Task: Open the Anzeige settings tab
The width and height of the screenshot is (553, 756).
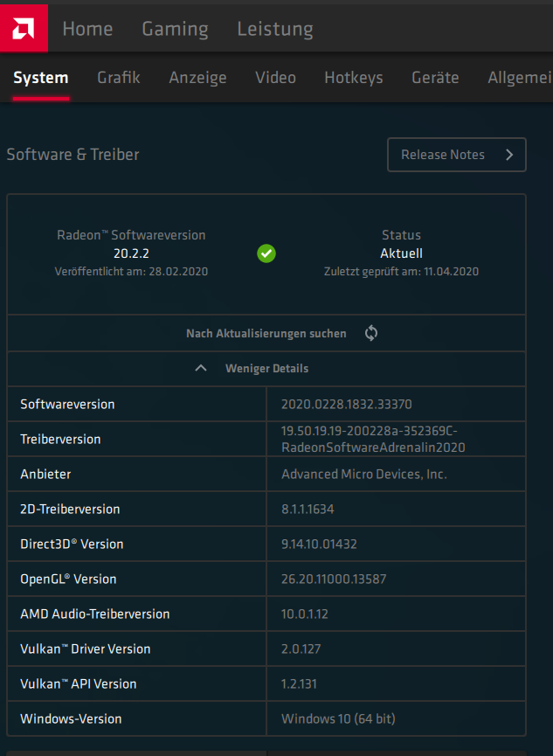Action: click(x=197, y=78)
